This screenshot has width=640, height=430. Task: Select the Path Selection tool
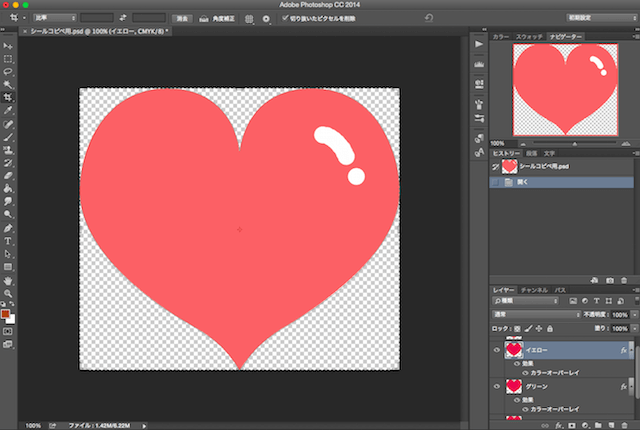tap(8, 254)
